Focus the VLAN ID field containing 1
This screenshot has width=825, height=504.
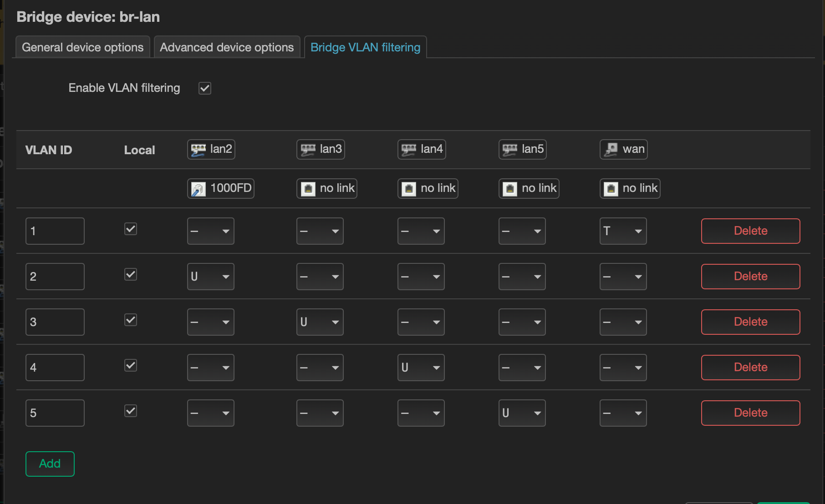[55, 231]
